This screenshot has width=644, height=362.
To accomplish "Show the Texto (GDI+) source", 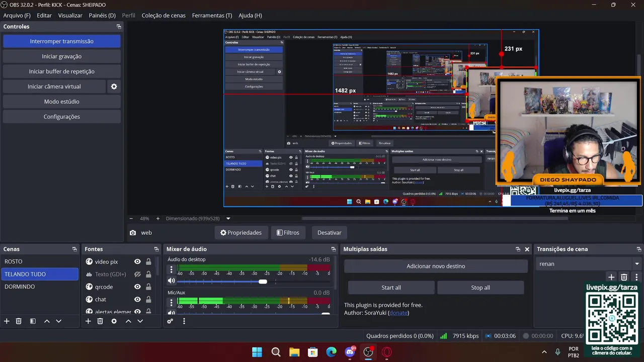I will point(137,274).
